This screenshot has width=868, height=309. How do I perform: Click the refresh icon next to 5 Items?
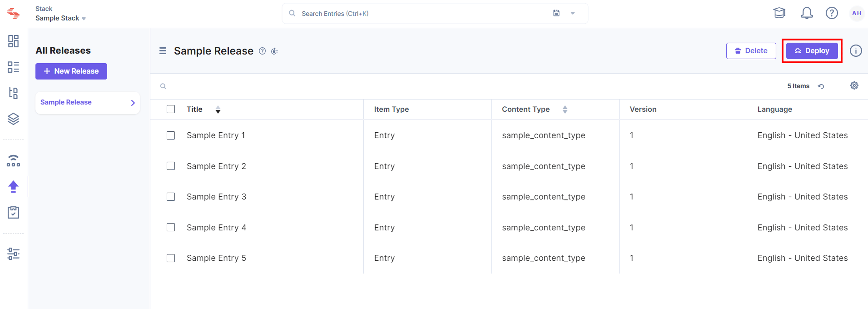821,86
